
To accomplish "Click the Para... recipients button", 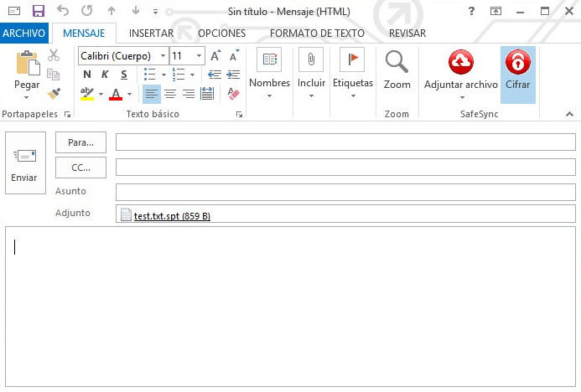I will click(80, 142).
